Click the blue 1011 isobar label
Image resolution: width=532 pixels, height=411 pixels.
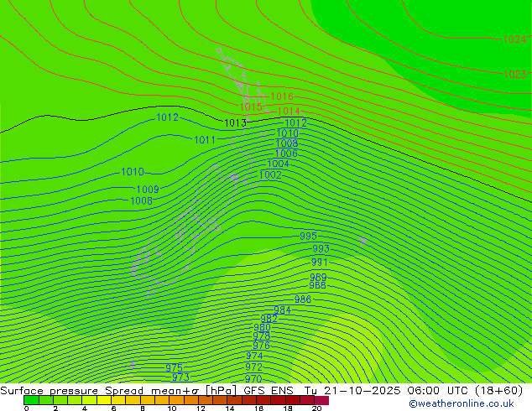[x=205, y=139]
